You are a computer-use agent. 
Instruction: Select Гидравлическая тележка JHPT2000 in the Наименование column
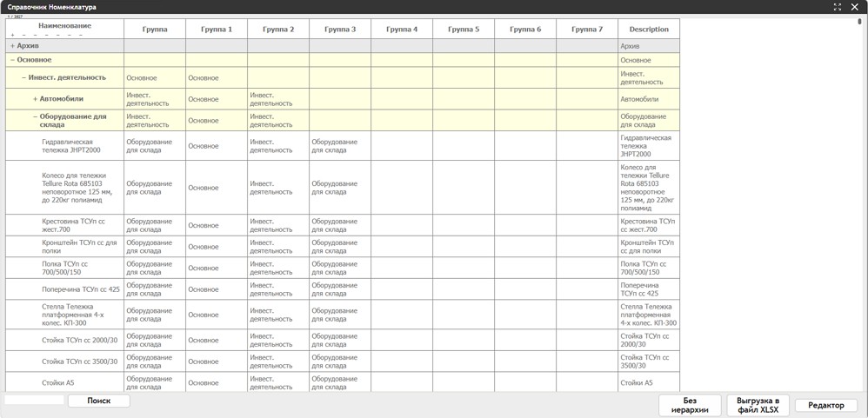coord(64,146)
